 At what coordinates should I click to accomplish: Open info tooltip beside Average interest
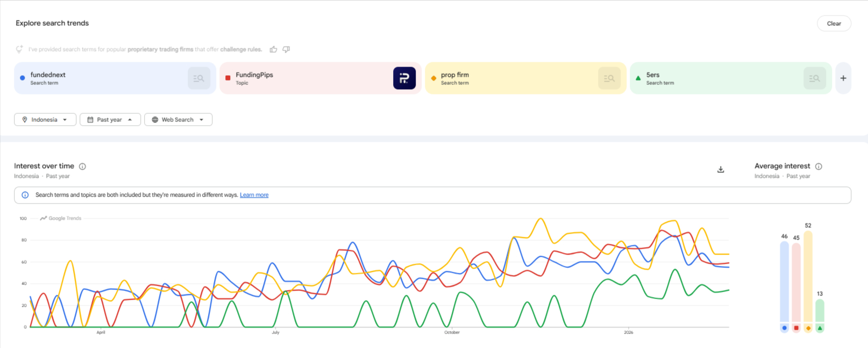819,166
